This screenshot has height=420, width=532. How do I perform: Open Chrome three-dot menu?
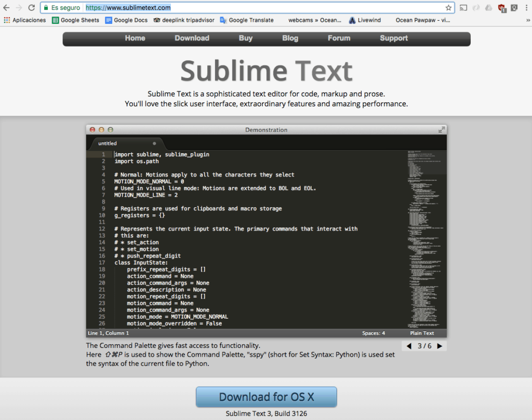(527, 7)
